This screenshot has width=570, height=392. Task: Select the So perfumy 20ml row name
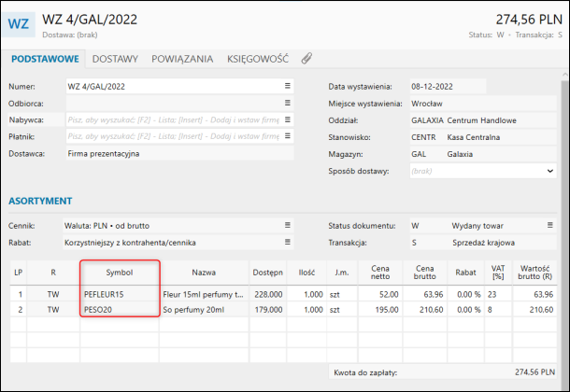[x=204, y=309]
